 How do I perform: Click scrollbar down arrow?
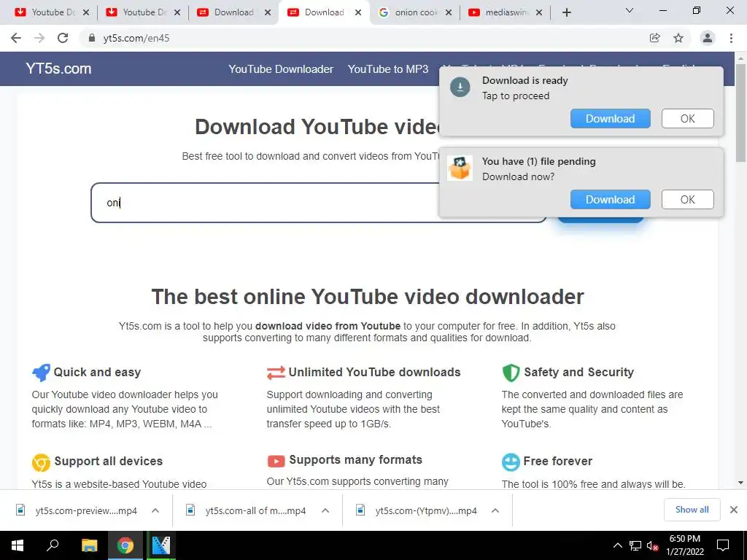click(740, 483)
